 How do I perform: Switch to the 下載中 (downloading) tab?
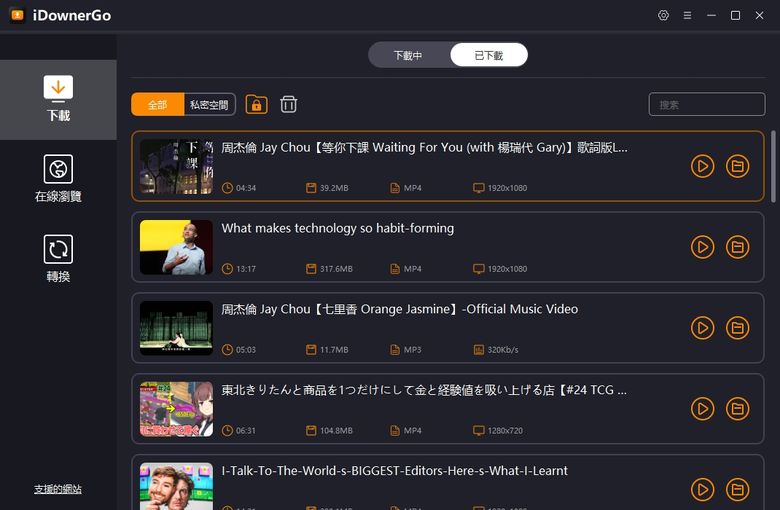click(x=408, y=55)
